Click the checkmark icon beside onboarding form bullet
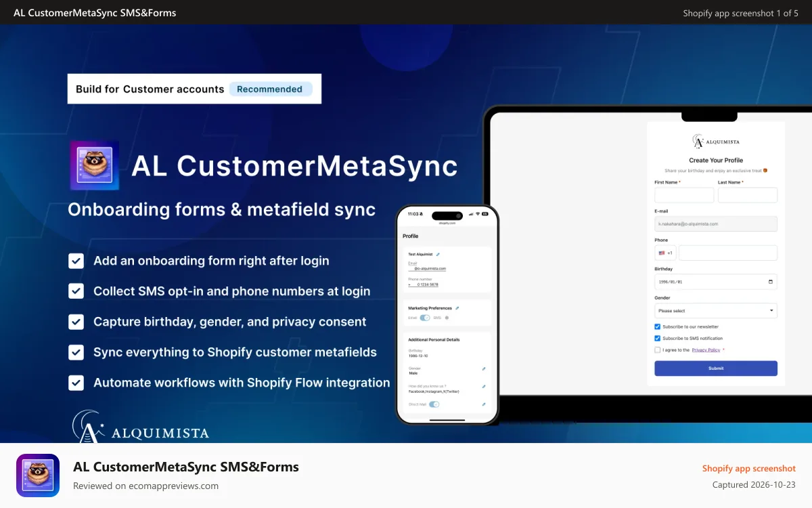Screen dimensions: 812x508 [x=76, y=261]
